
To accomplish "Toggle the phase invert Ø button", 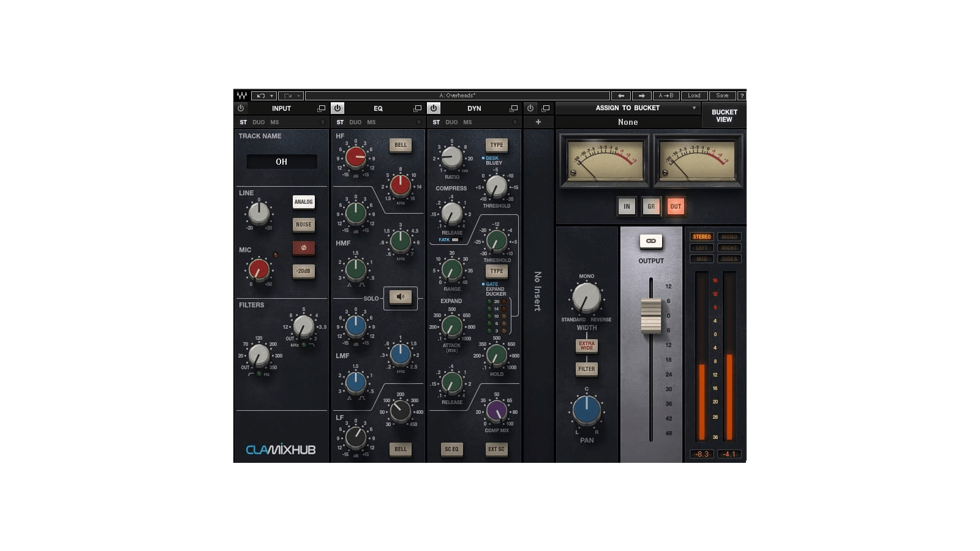I will click(x=304, y=248).
